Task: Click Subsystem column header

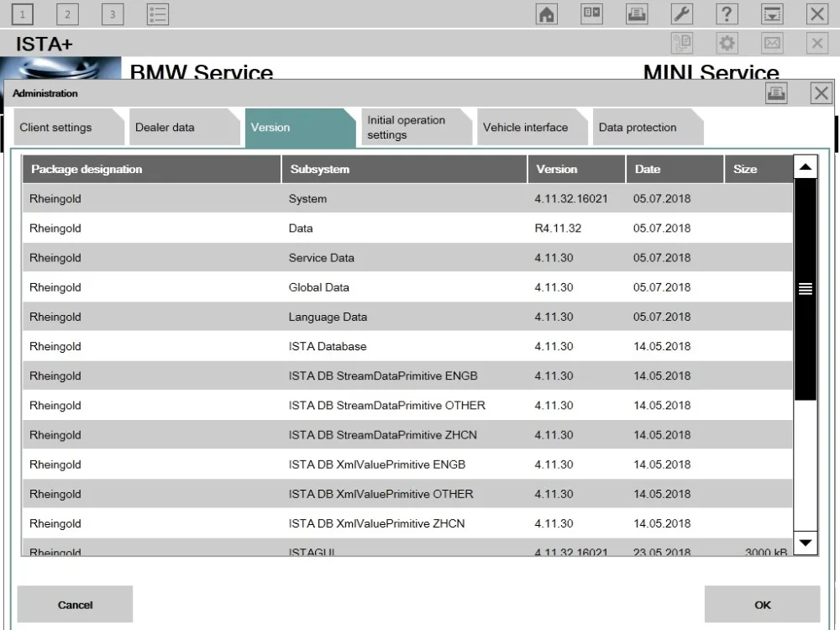Action: click(405, 170)
